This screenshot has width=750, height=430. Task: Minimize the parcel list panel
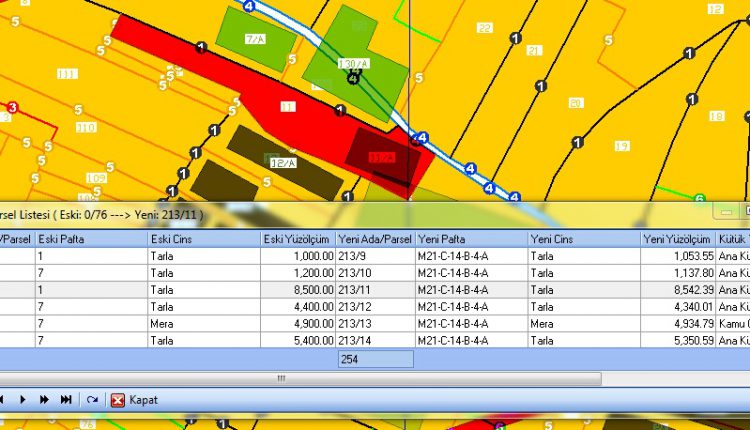pos(724,212)
